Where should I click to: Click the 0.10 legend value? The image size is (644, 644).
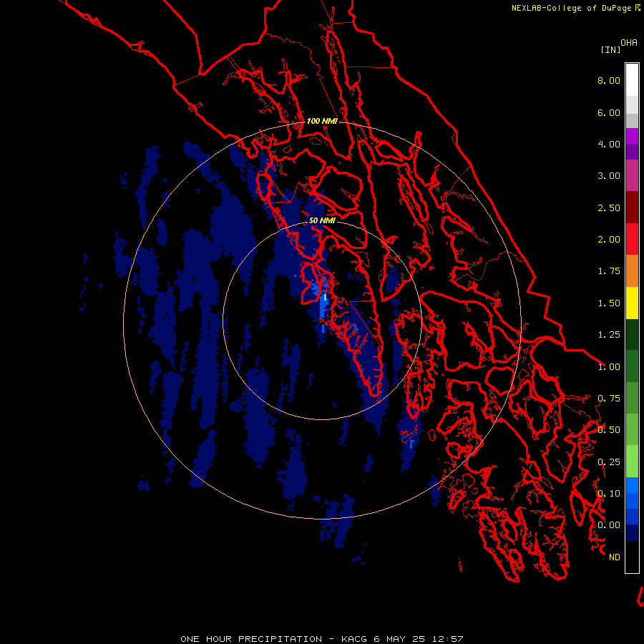click(x=609, y=494)
